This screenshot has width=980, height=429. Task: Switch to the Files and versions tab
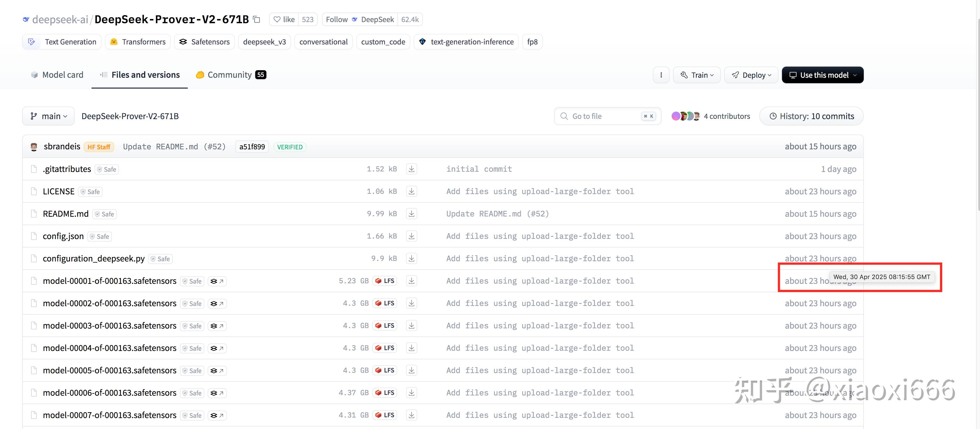[140, 75]
